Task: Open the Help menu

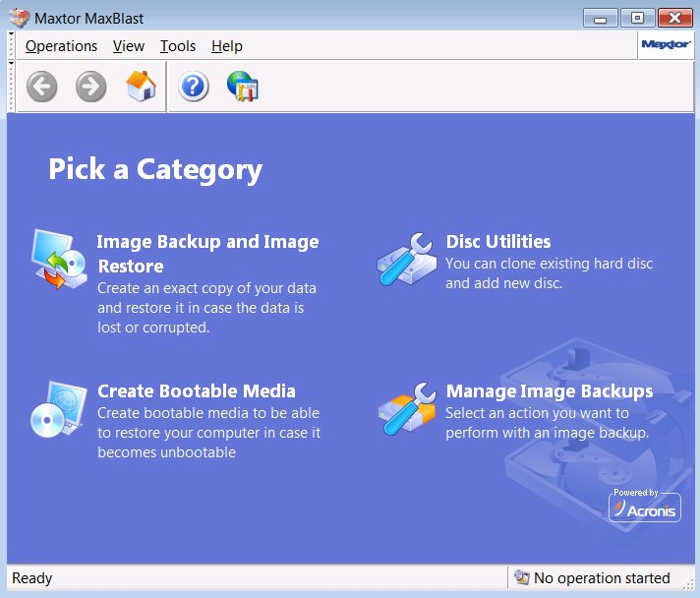Action: pos(227,46)
